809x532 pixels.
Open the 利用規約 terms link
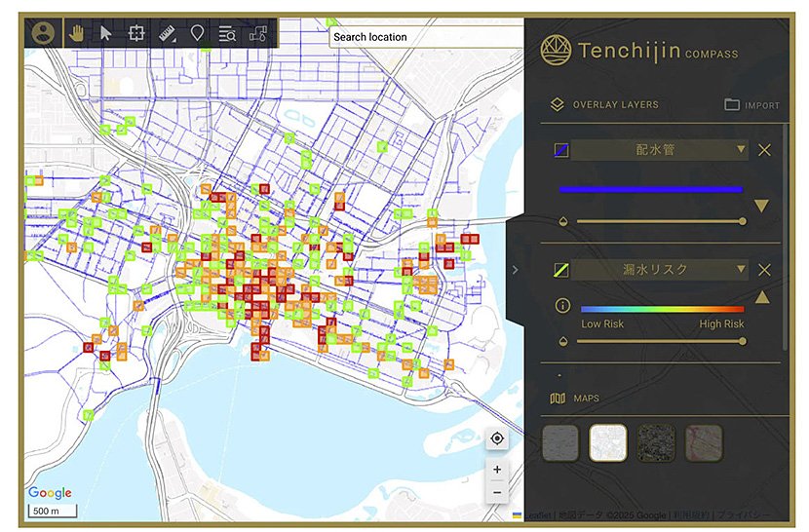click(x=691, y=515)
